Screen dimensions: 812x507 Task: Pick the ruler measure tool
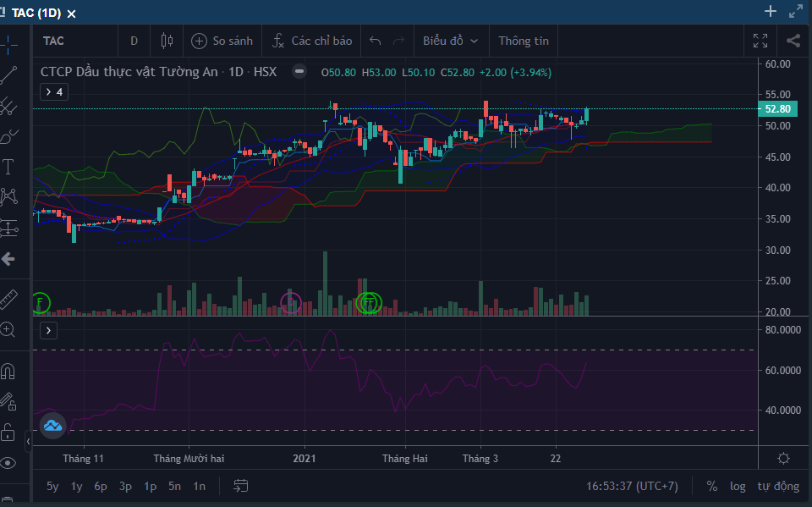tap(8, 299)
